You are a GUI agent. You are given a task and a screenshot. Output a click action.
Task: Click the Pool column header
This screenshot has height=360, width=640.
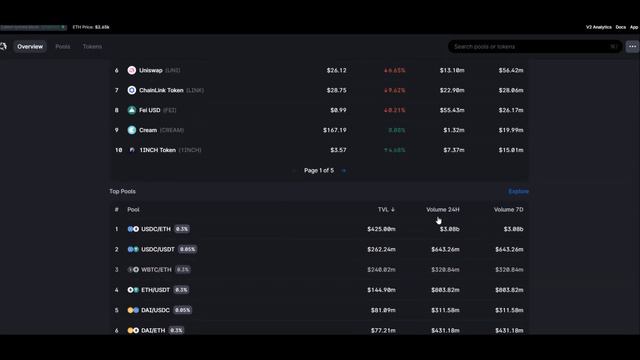[133, 210]
